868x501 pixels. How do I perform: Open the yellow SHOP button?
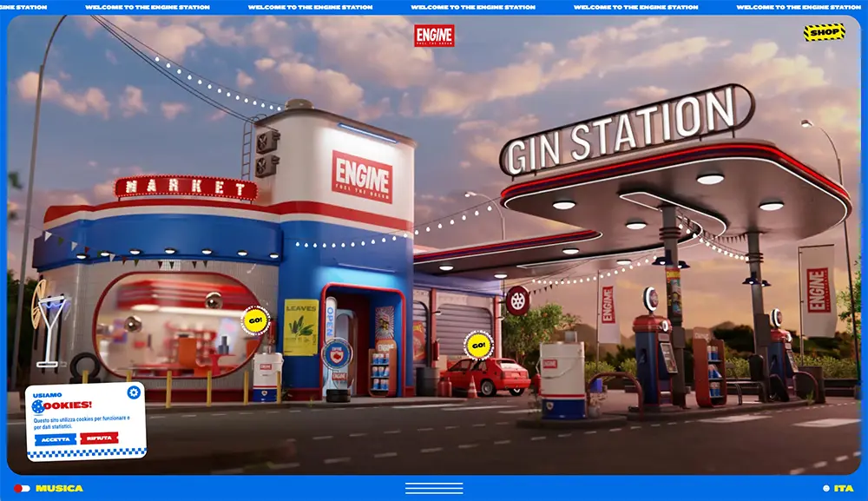pos(825,32)
